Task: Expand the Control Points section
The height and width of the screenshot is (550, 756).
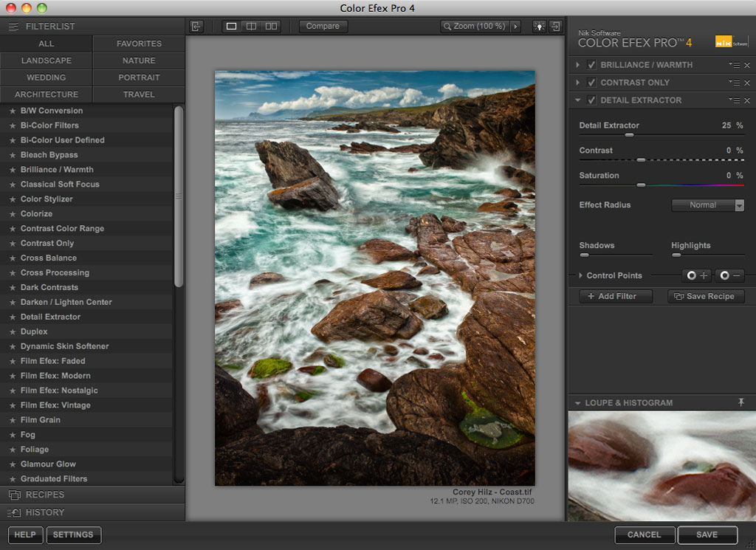Action: point(580,275)
